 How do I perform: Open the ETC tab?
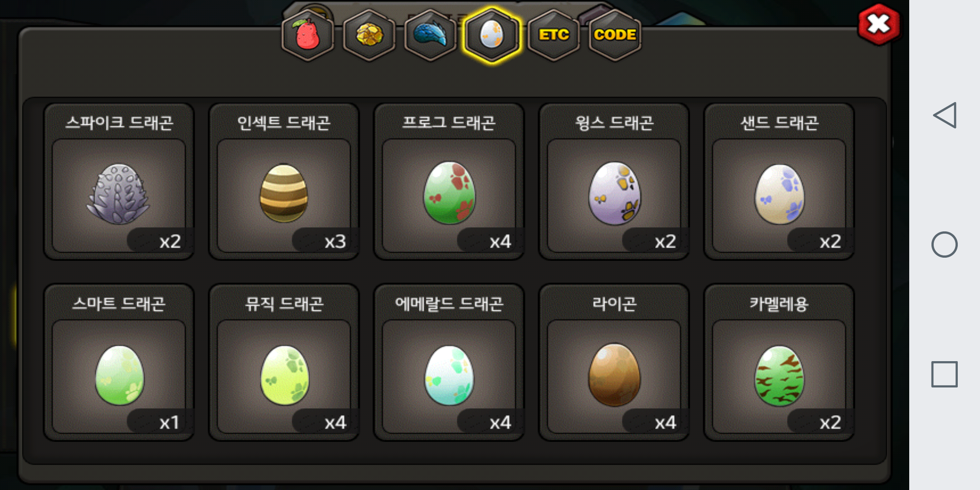[x=554, y=35]
